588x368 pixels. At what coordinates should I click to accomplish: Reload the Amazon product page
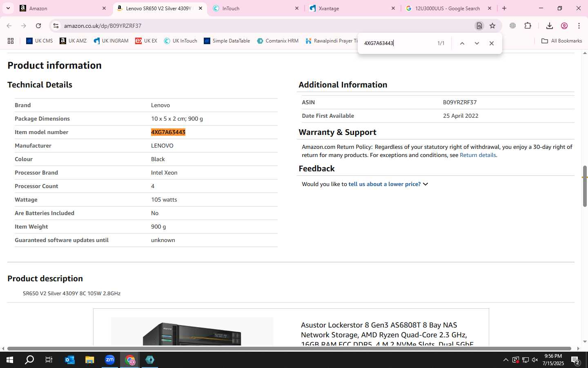[38, 26]
